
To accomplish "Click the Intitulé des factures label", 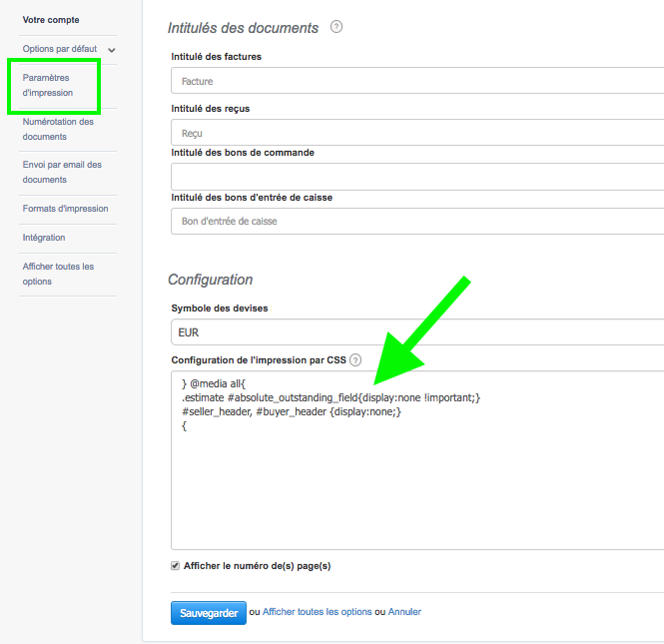I will [x=217, y=57].
